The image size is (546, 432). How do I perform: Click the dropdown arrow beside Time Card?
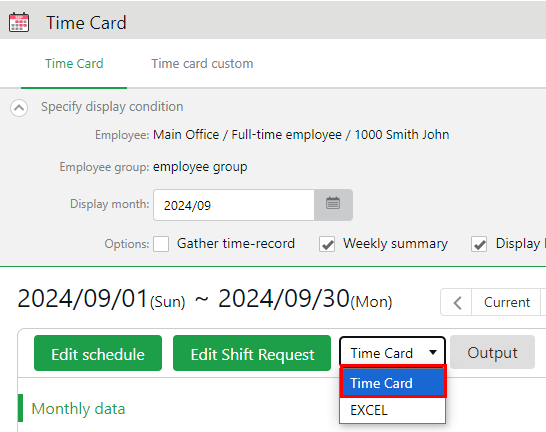pyautogui.click(x=433, y=352)
